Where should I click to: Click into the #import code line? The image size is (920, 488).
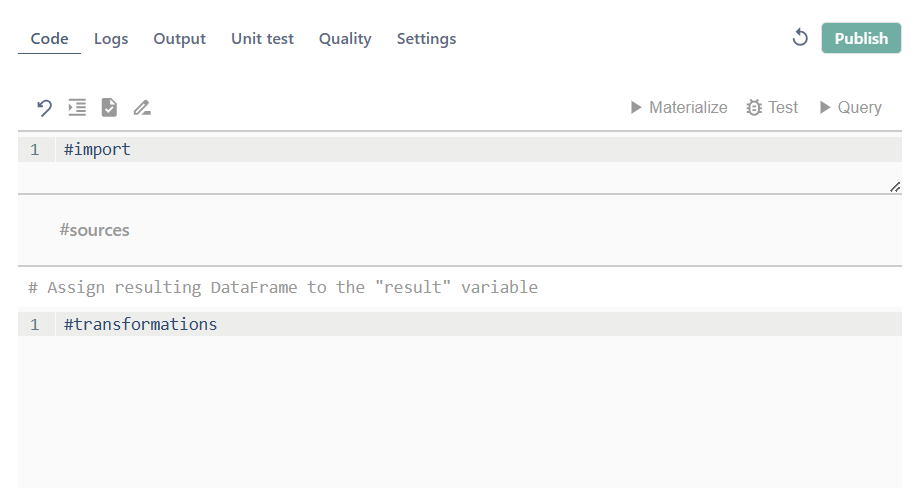point(478,150)
